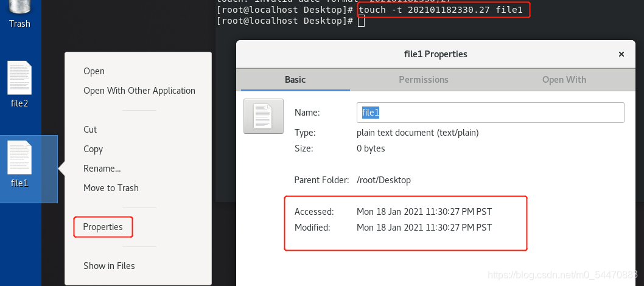Close the file1 Properties dialog

(621, 54)
